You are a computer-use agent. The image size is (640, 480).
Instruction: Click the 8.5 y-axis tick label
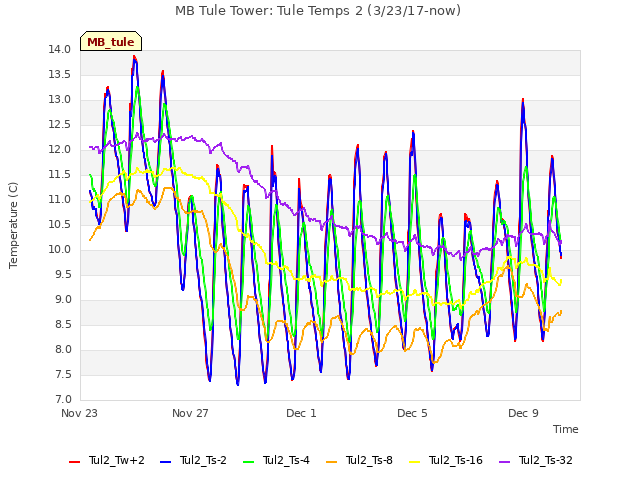(x=62, y=324)
